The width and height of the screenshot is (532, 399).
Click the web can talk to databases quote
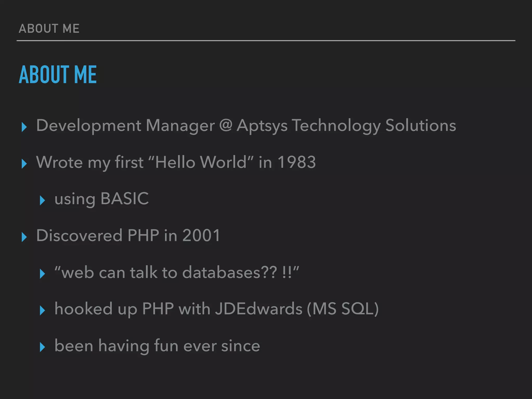point(177,272)
